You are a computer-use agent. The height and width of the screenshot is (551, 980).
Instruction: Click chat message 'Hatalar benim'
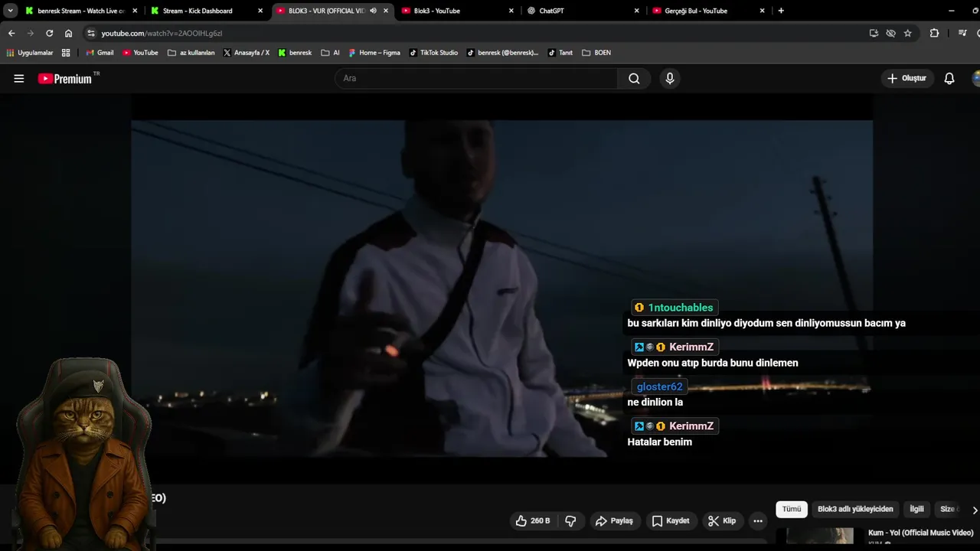coord(660,442)
